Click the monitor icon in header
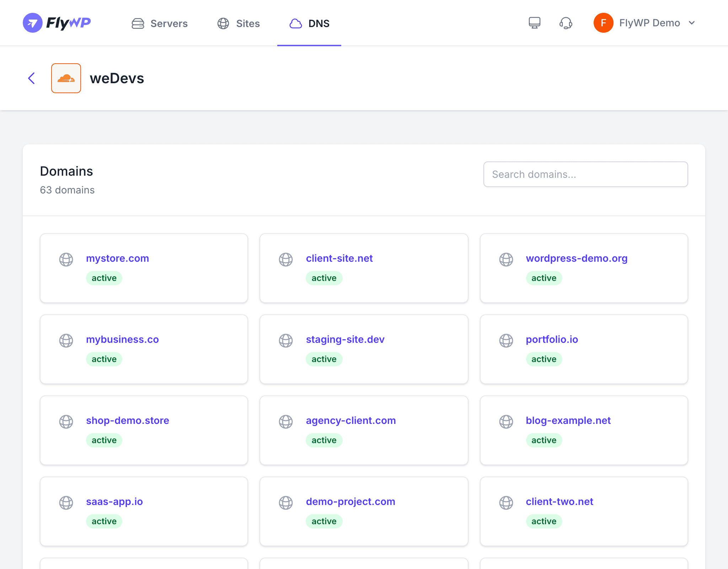The image size is (728, 569). pyautogui.click(x=534, y=23)
